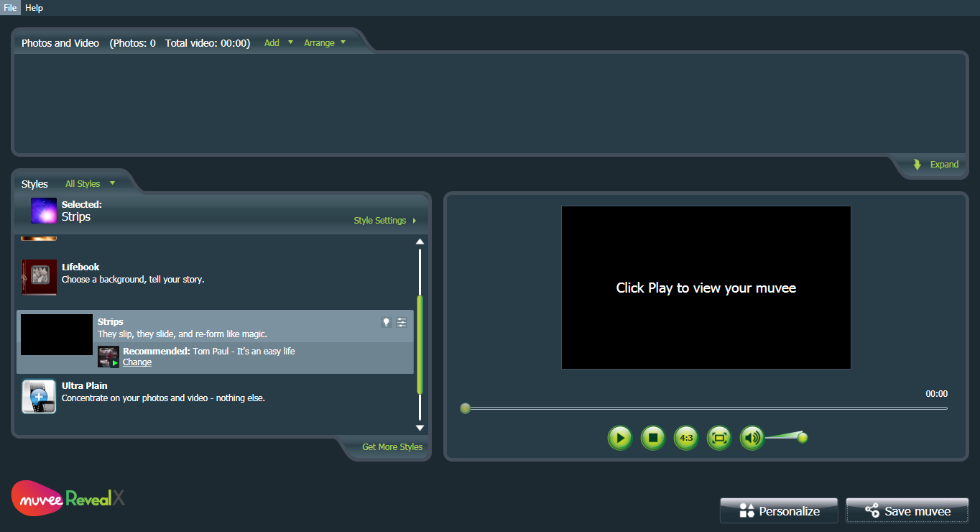Click the Styles panel tab label
Image resolution: width=980 pixels, height=532 pixels.
click(x=34, y=184)
